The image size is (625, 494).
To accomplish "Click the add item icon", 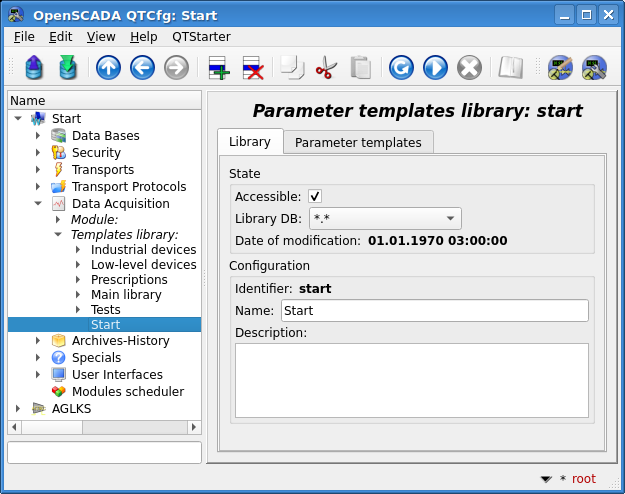I will [219, 68].
